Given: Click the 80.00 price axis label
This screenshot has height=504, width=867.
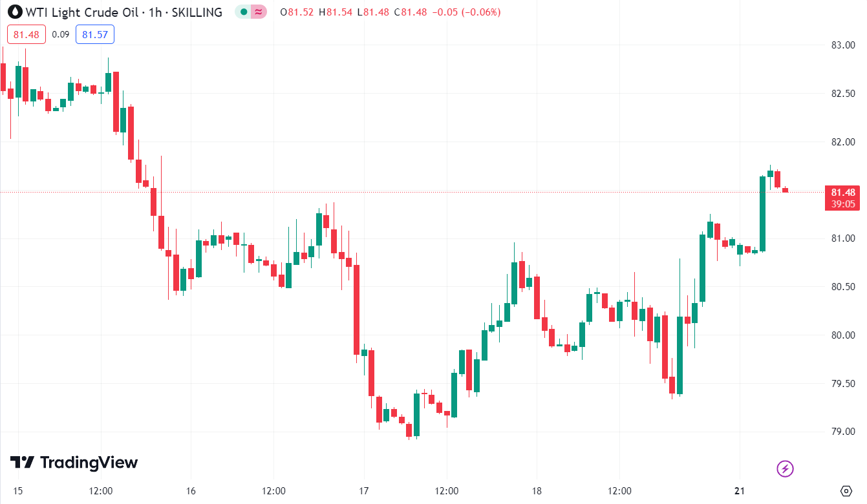Looking at the screenshot, I should (842, 335).
